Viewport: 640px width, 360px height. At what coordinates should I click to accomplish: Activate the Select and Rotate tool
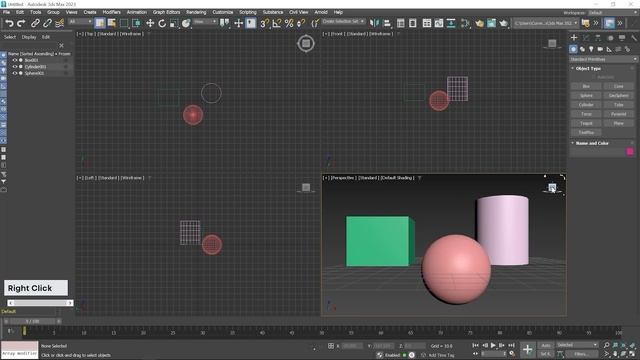(162, 23)
